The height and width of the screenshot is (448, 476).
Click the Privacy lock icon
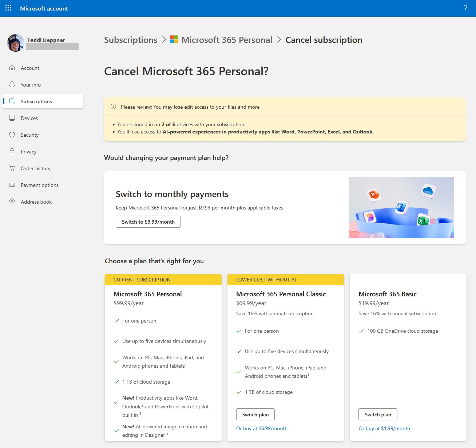click(x=12, y=151)
